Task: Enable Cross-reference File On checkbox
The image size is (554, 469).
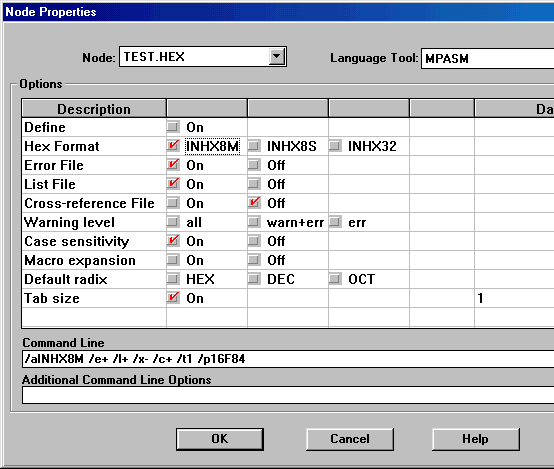Action: 173,203
